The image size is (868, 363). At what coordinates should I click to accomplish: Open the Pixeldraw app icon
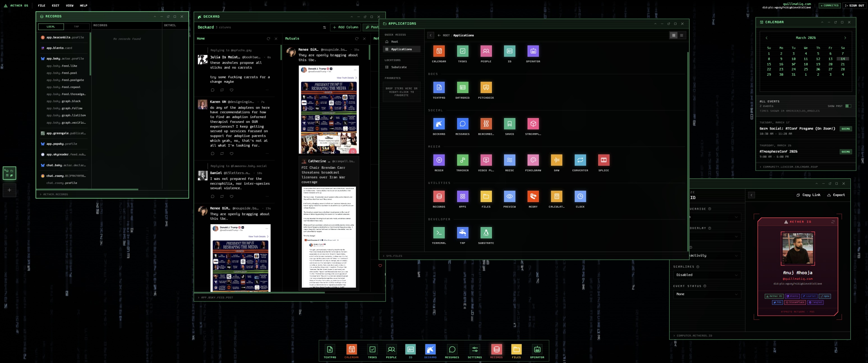(533, 160)
